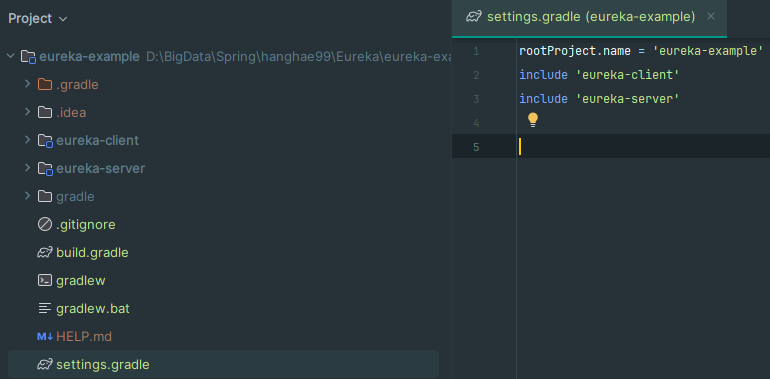770x379 pixels.
Task: Click the .gitignore file icon
Action: (45, 225)
